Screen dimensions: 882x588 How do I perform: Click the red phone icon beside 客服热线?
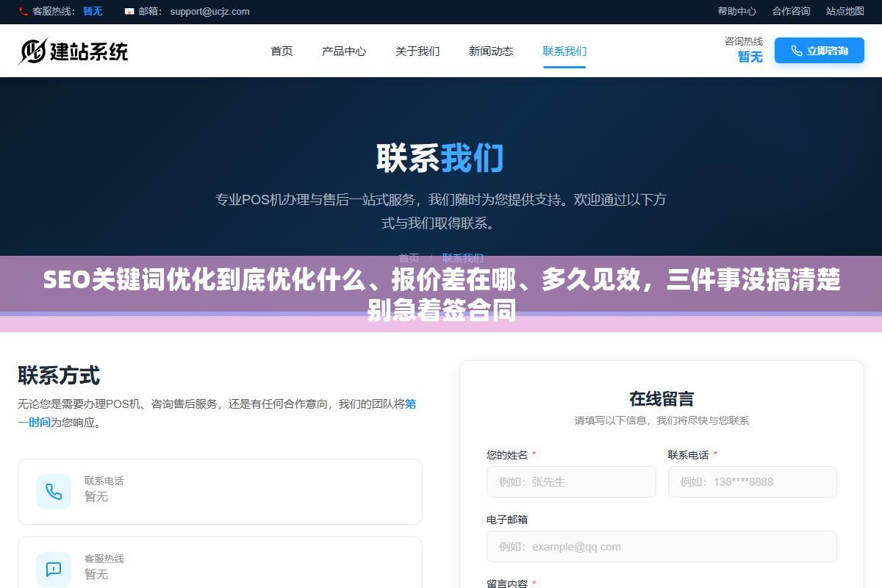click(x=23, y=11)
